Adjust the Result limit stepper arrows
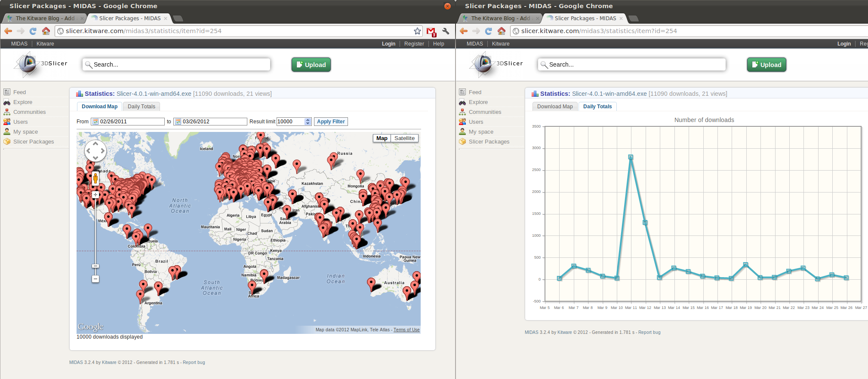Viewport: 868px width, 379px height. pyautogui.click(x=308, y=122)
